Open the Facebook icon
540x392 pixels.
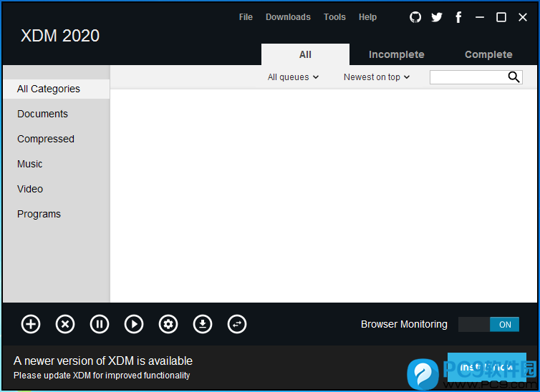458,17
